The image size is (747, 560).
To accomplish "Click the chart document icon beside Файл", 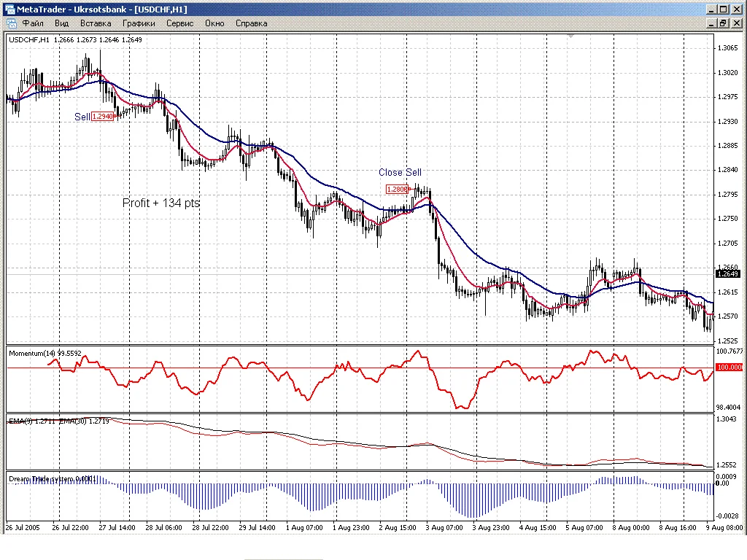I will point(11,23).
